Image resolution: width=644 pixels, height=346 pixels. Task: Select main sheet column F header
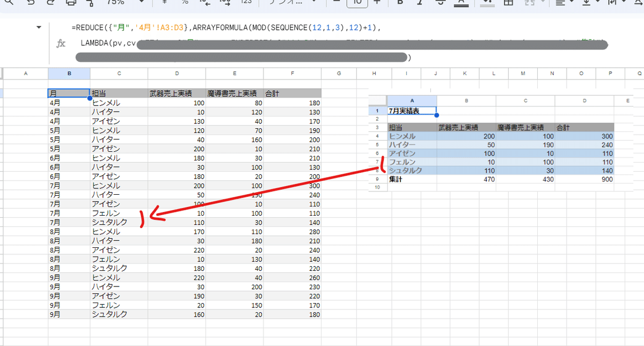[x=292, y=73]
